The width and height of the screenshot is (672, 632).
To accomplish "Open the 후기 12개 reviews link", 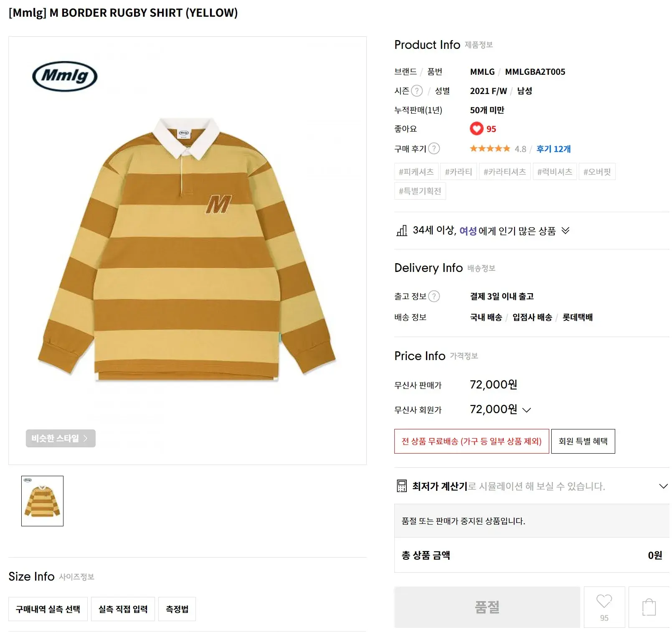I will tap(553, 149).
